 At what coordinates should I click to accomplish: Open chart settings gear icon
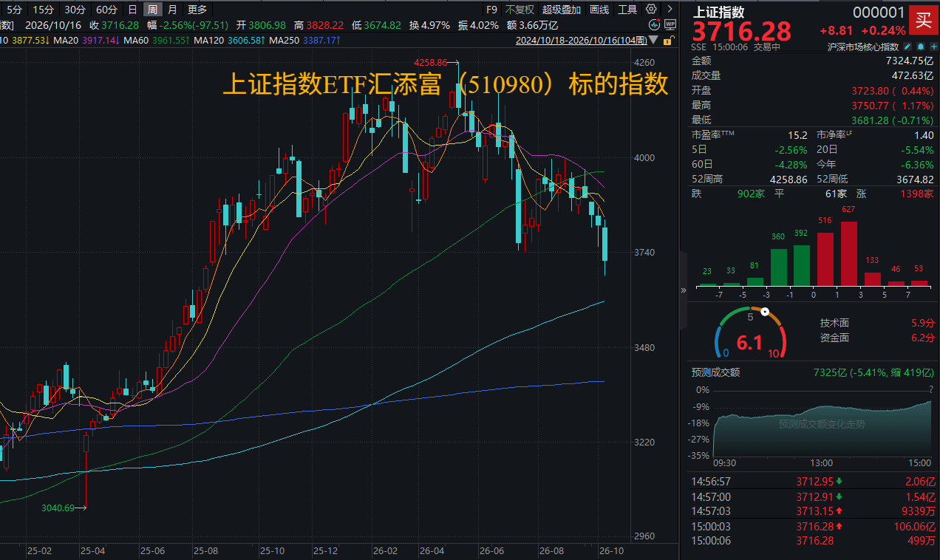[x=651, y=9]
